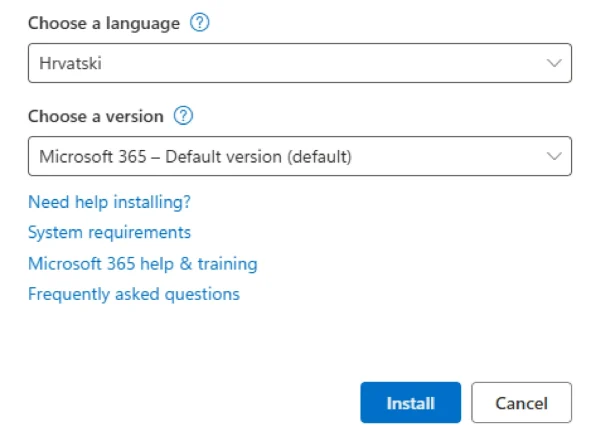Open the Hrvatski language combo box

click(x=300, y=63)
